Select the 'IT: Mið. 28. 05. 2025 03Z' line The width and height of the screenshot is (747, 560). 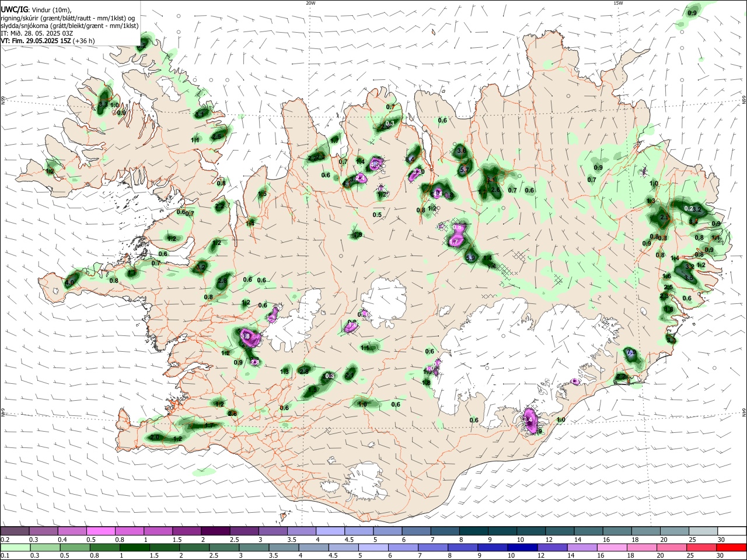click(37, 33)
